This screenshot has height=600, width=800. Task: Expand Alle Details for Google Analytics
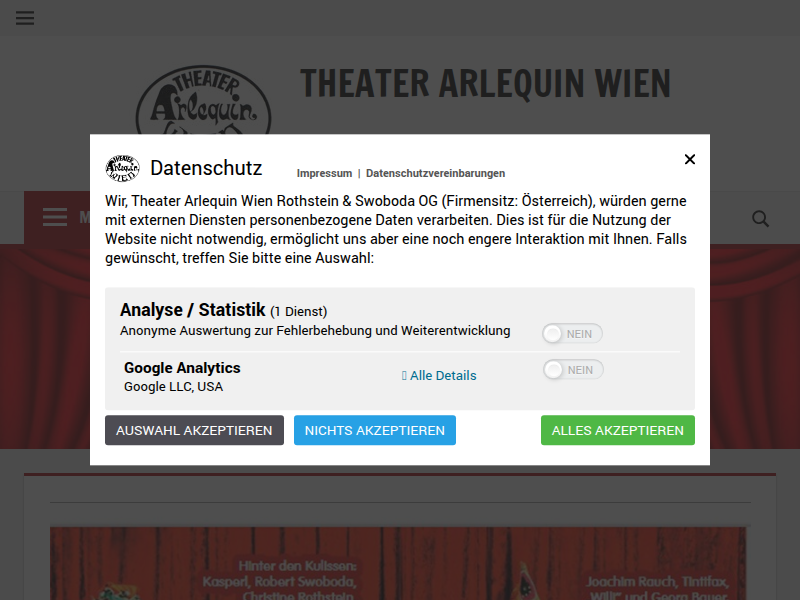point(443,375)
